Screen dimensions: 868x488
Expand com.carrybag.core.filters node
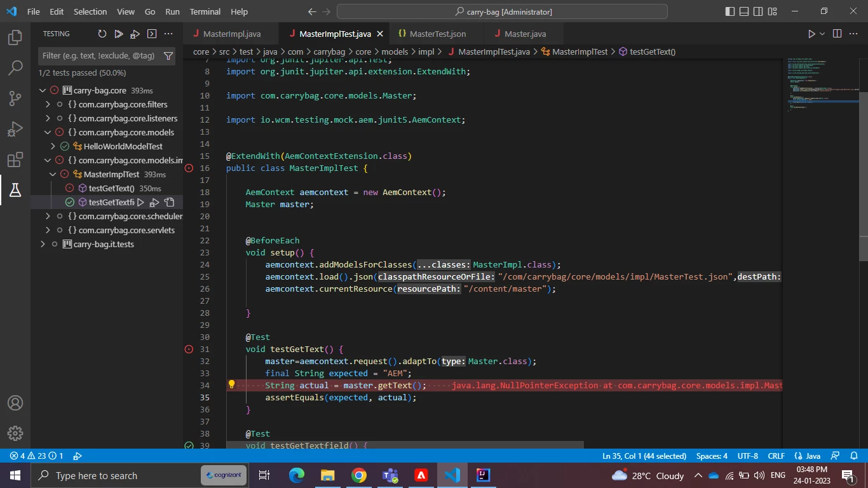[48, 104]
